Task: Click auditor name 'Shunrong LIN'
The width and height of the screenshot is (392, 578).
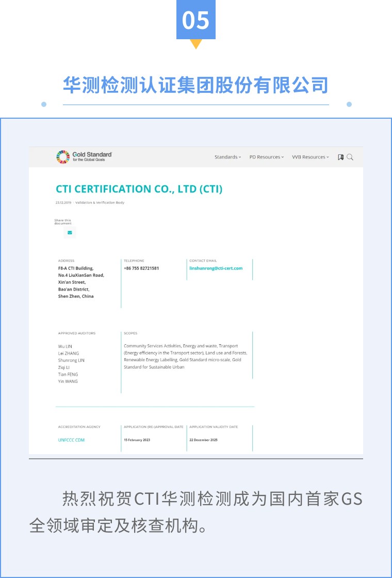Action: (71, 361)
